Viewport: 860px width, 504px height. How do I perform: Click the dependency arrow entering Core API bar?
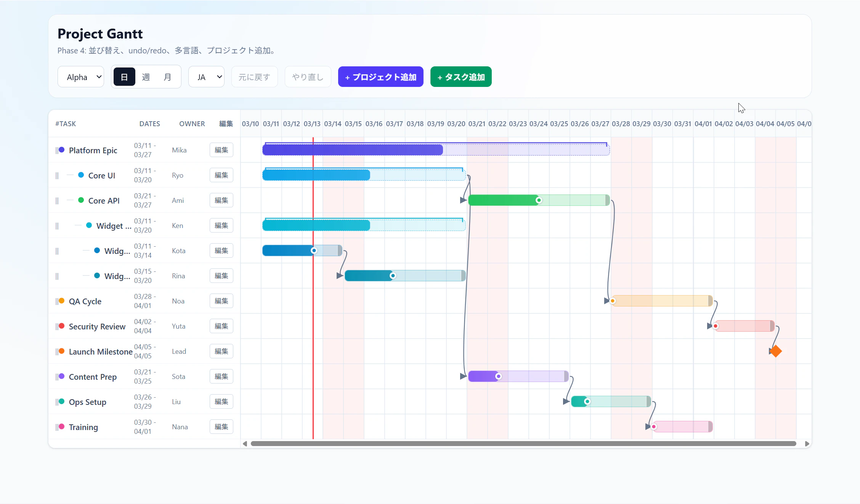tap(463, 200)
